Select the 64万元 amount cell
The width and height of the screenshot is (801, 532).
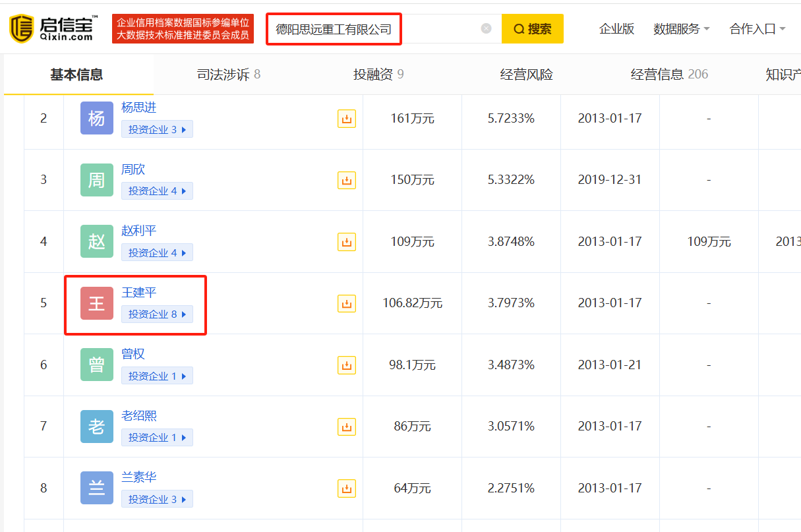pos(412,488)
